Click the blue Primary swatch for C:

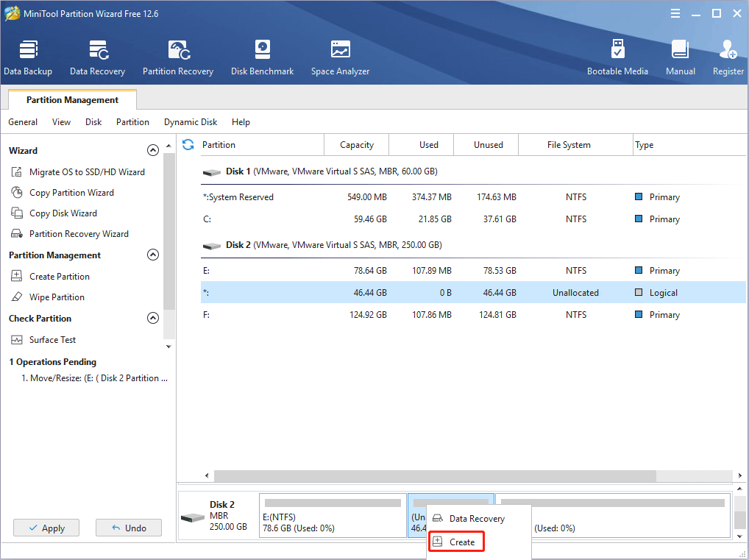(x=638, y=219)
